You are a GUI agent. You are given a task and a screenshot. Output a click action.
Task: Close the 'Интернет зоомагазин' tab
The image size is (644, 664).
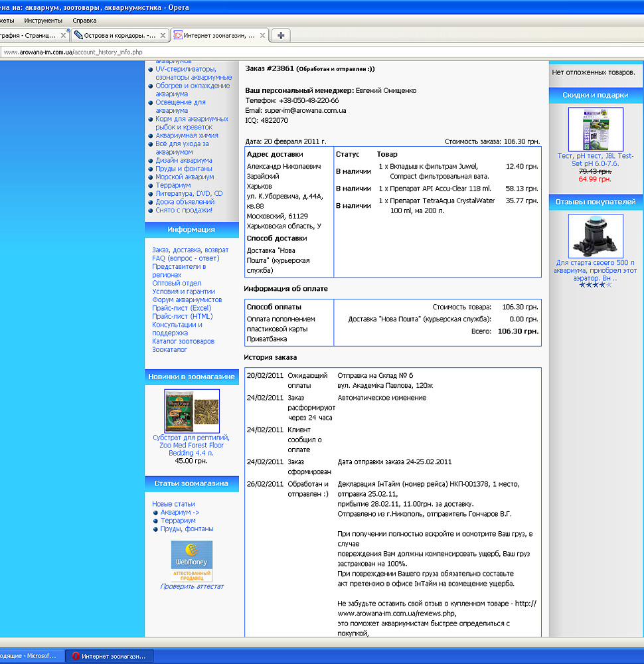click(263, 35)
